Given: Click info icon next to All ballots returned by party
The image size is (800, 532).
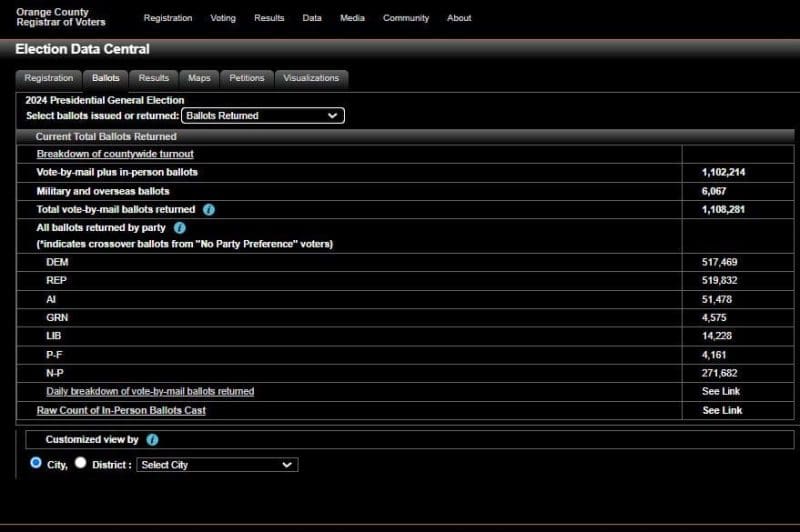Looking at the screenshot, I should [x=180, y=228].
